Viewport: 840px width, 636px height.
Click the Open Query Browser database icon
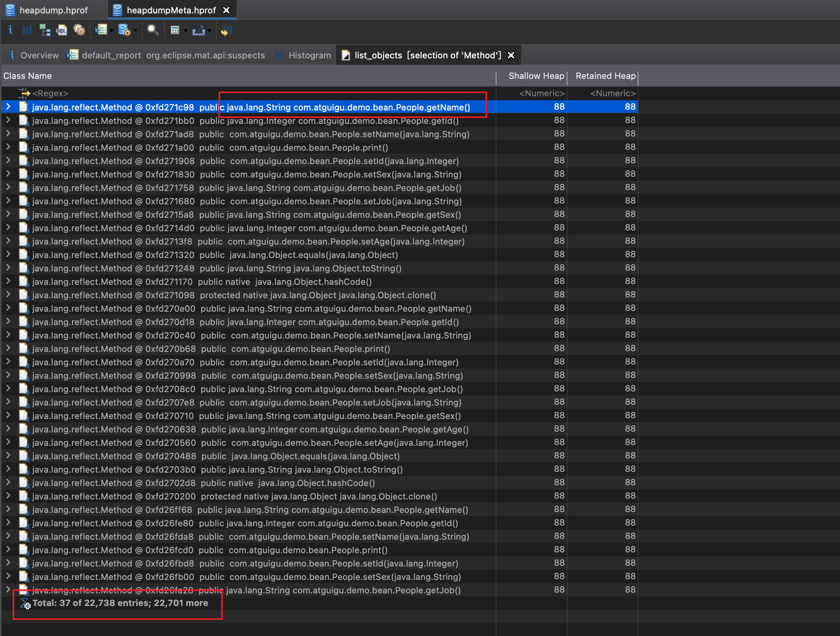(124, 30)
